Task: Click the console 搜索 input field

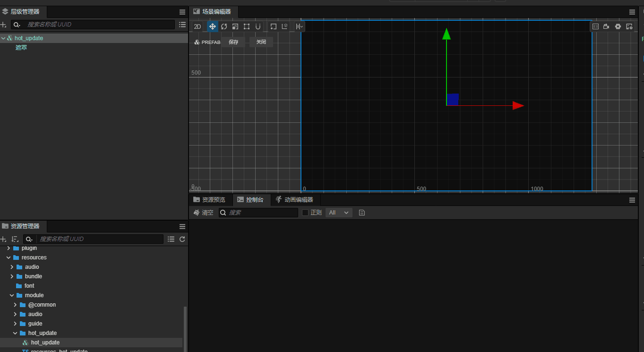Action: click(258, 213)
